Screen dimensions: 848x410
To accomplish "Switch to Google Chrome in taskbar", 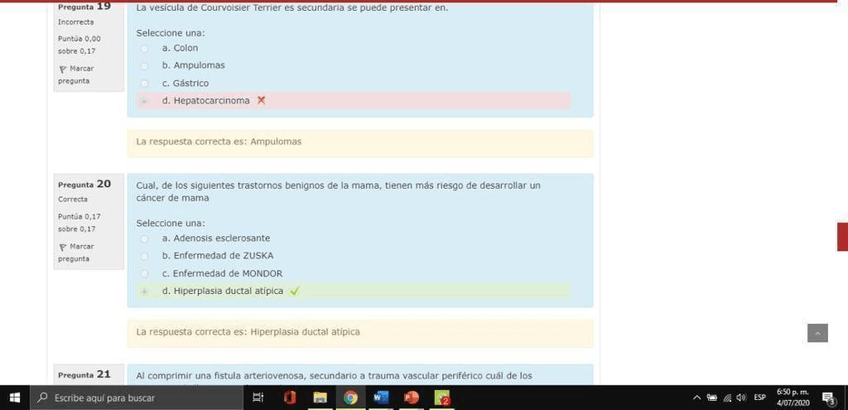I will (x=350, y=398).
